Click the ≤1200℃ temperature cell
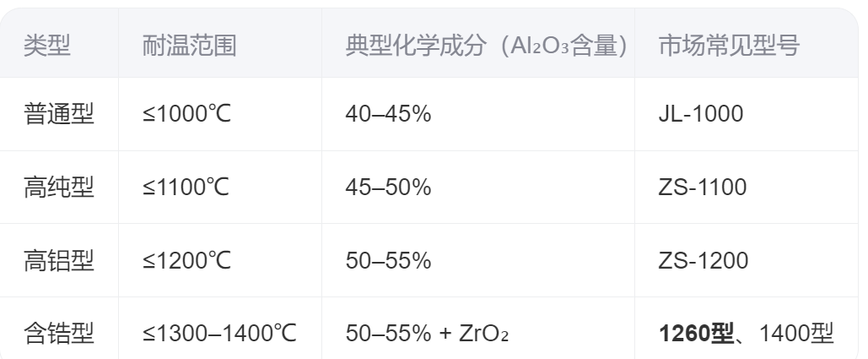868x359 pixels. point(186,260)
